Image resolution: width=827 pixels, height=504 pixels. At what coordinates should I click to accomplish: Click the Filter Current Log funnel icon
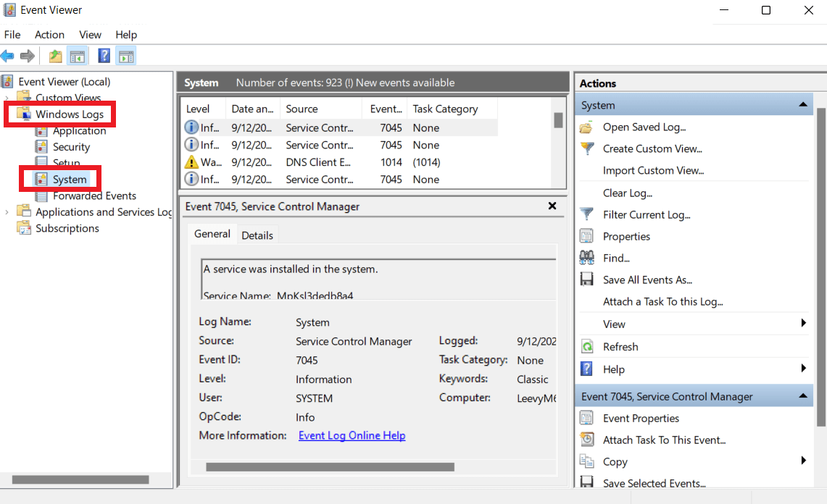click(x=586, y=214)
